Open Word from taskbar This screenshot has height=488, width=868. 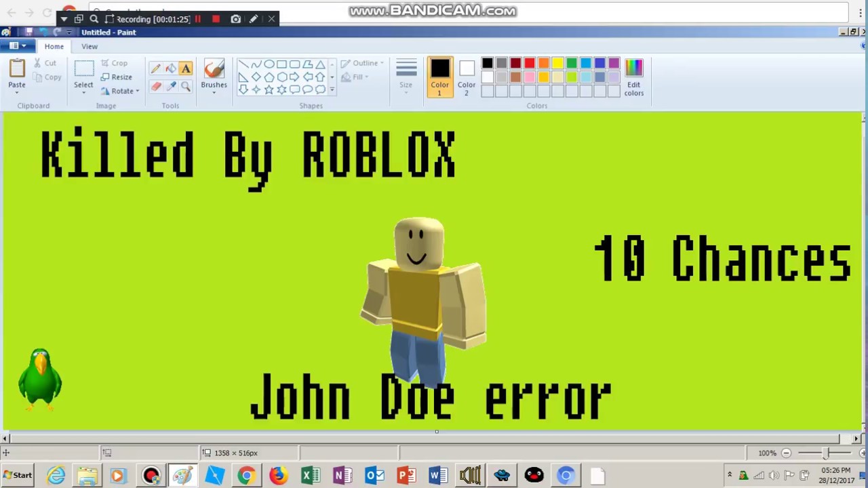pos(438,476)
